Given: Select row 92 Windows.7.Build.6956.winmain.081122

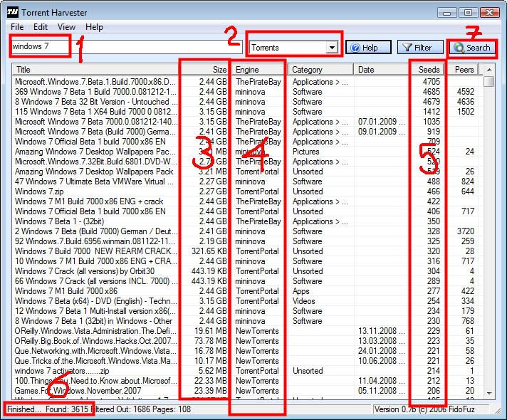Looking at the screenshot, I should tap(246, 241).
